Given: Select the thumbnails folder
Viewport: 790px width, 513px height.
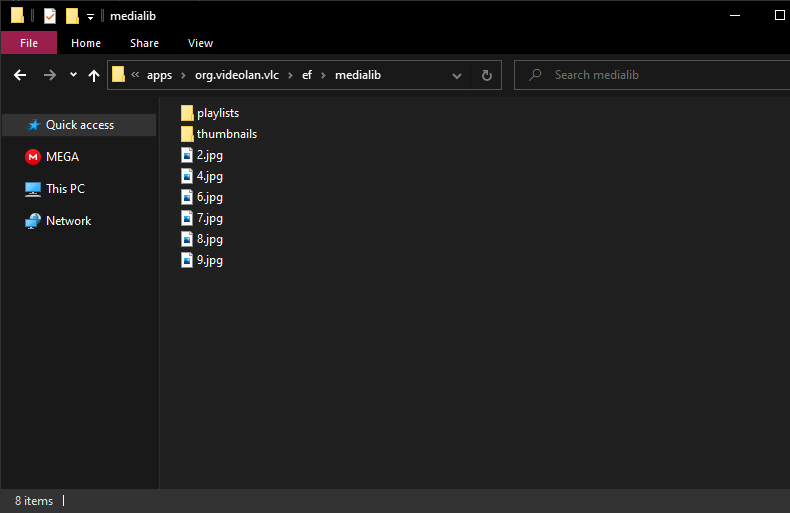Looking at the screenshot, I should (x=226, y=134).
